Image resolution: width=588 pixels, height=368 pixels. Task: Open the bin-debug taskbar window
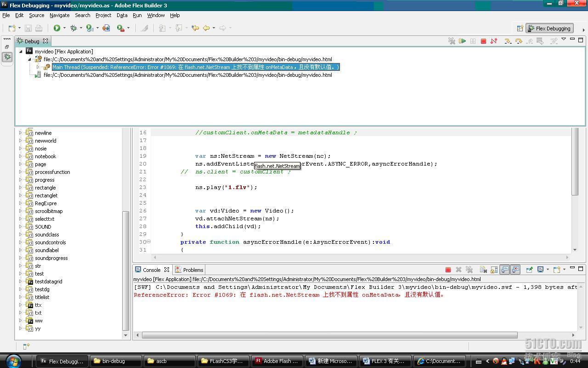pos(116,361)
